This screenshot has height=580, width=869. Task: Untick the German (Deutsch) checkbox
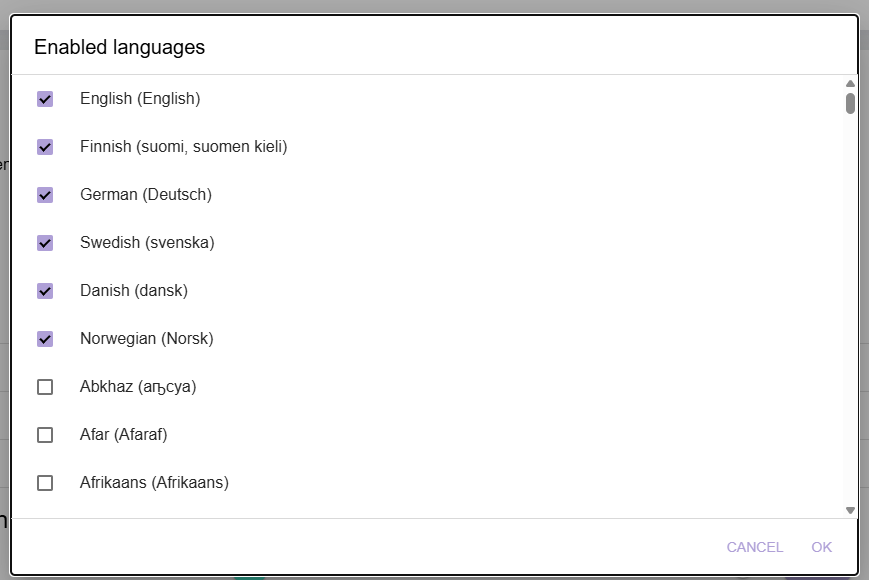coord(45,195)
